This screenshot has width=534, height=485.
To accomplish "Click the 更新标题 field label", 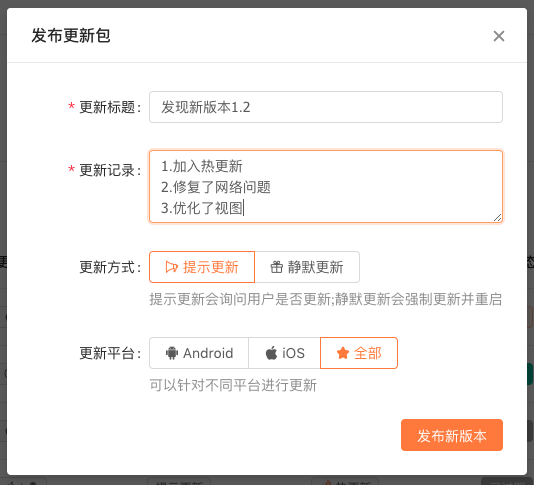I will (x=110, y=107).
